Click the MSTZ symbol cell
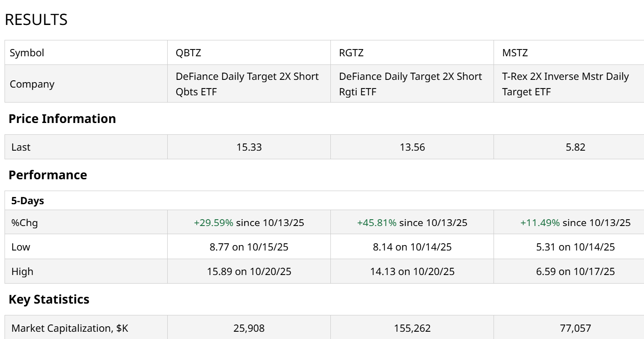Image resolution: width=644 pixels, height=339 pixels. tap(515, 53)
